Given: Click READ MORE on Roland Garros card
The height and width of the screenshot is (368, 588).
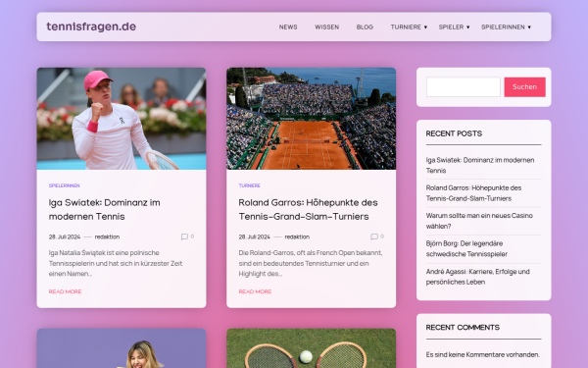Looking at the screenshot, I should [255, 291].
